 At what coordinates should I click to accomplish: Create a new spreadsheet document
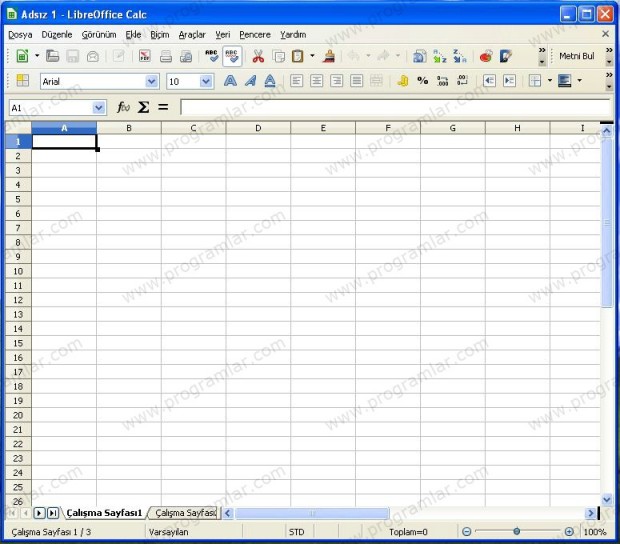22,57
